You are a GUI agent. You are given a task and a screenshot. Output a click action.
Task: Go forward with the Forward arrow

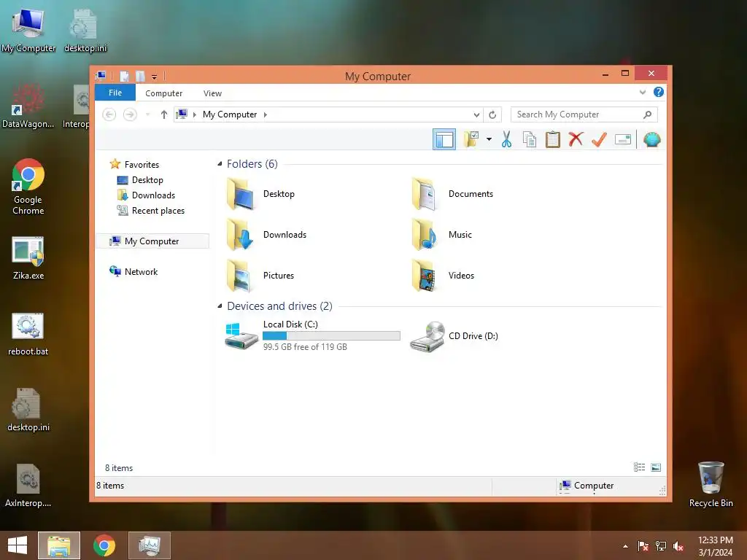(x=130, y=114)
